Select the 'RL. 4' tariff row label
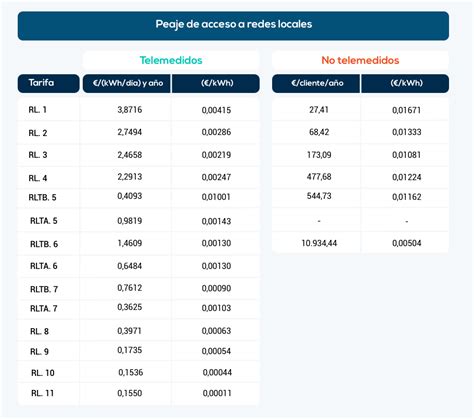This screenshot has height=419, width=474. pos(38,178)
